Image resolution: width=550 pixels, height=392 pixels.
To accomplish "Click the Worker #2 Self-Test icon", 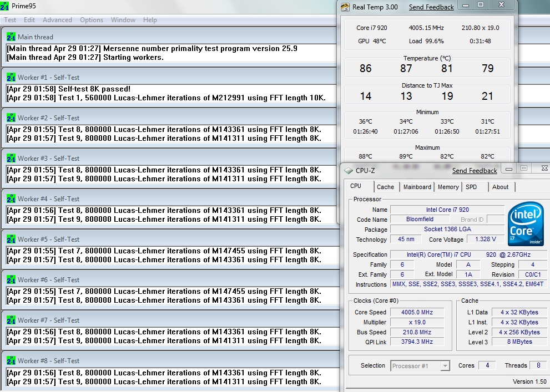I will [11, 118].
